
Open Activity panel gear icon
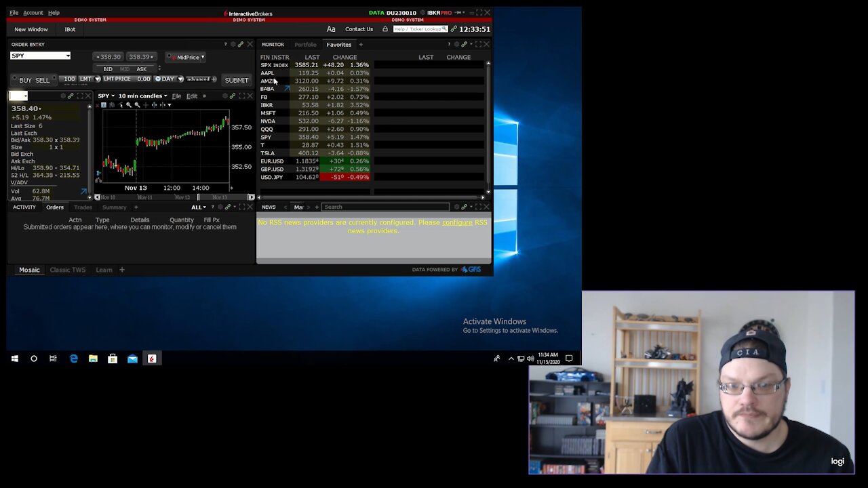219,207
